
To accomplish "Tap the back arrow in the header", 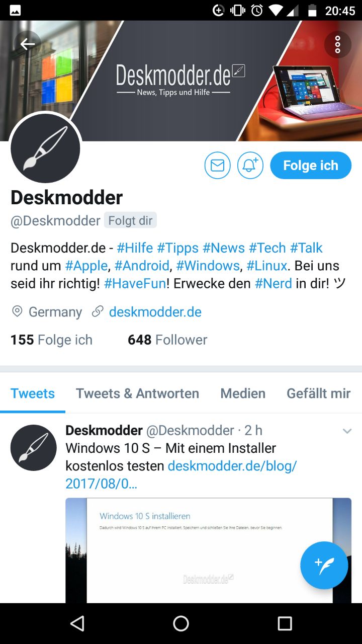I will 27,44.
